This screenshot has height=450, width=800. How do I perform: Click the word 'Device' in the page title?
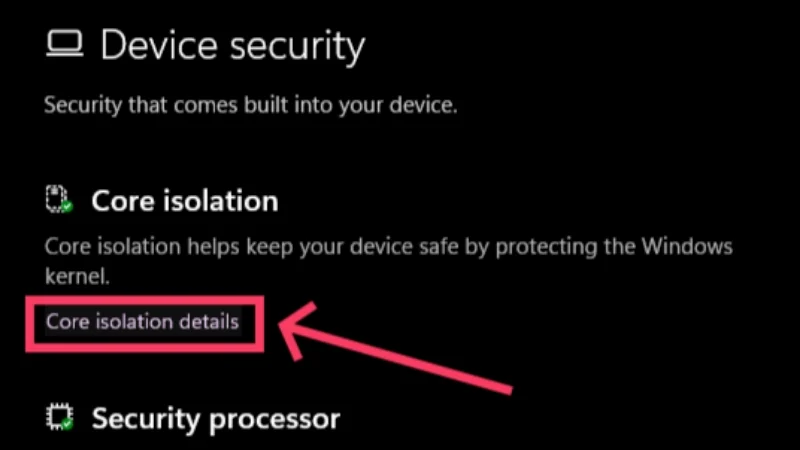[159, 46]
